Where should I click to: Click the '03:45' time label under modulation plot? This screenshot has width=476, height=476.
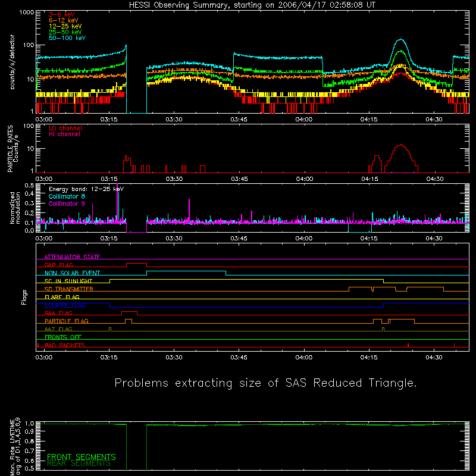pos(239,239)
